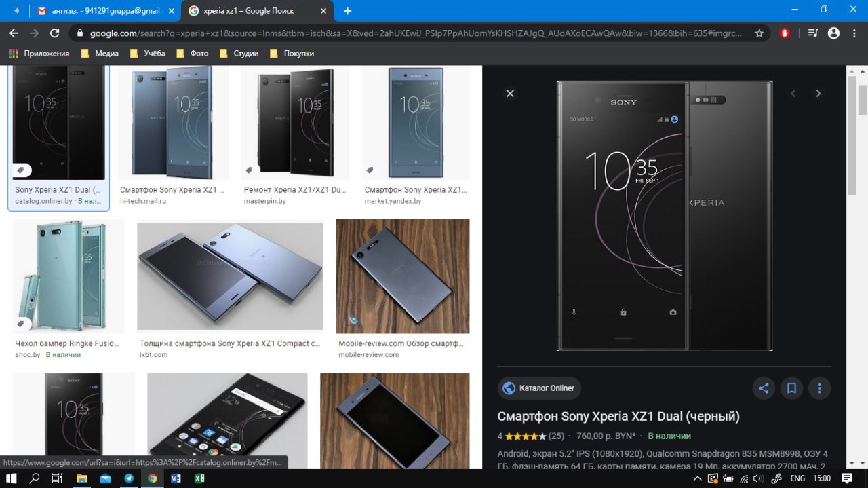Open the media control playlist icon
The width and height of the screenshot is (868, 488).
[x=813, y=33]
